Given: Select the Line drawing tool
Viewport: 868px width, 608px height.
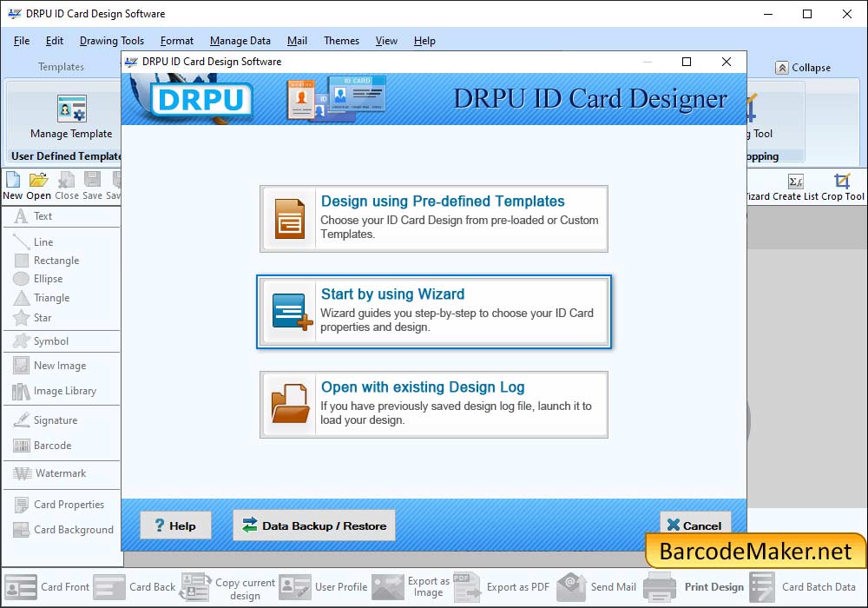Looking at the screenshot, I should tap(34, 242).
